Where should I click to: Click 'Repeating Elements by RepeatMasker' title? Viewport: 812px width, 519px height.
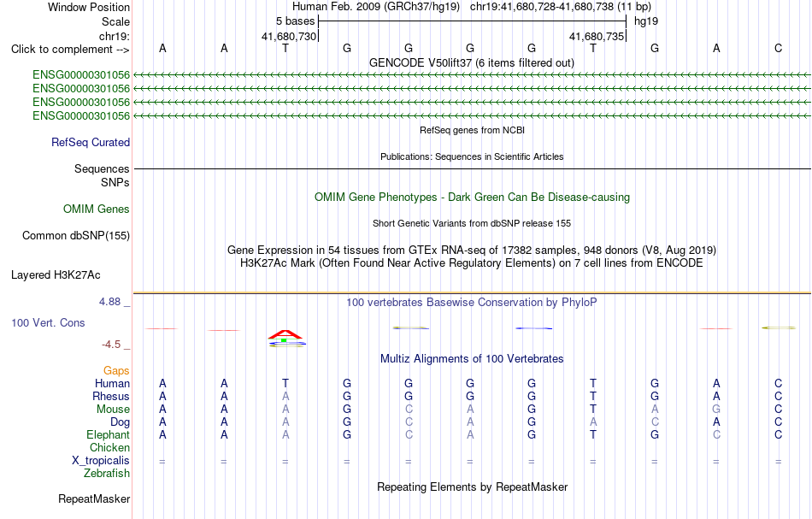(472, 487)
